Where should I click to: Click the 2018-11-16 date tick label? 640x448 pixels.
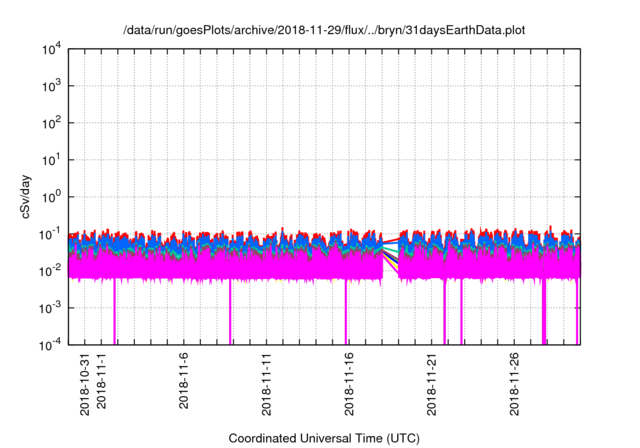click(349, 384)
